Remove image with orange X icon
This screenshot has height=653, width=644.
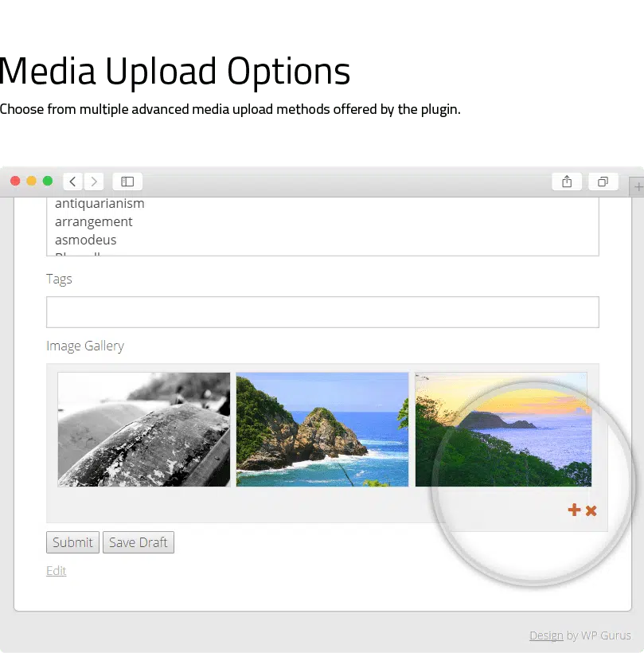[x=591, y=510]
